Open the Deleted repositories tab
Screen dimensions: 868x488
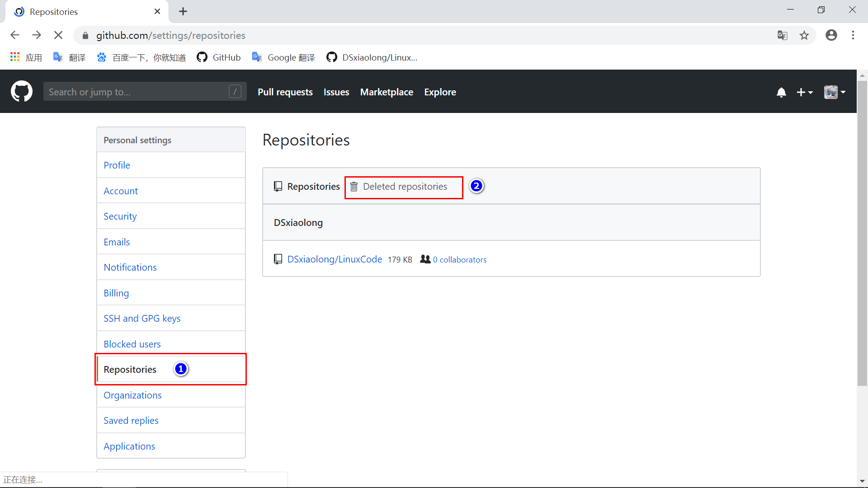click(x=404, y=187)
